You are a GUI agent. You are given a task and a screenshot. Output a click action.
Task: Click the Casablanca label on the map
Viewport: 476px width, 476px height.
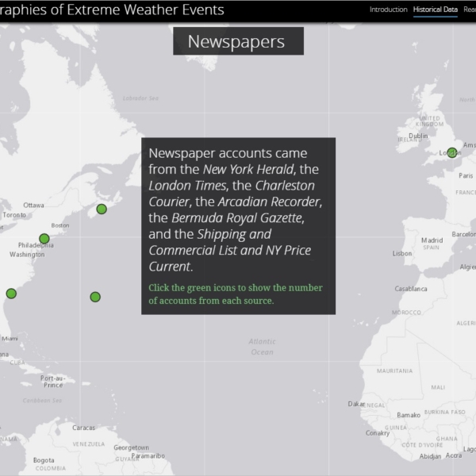point(411,289)
